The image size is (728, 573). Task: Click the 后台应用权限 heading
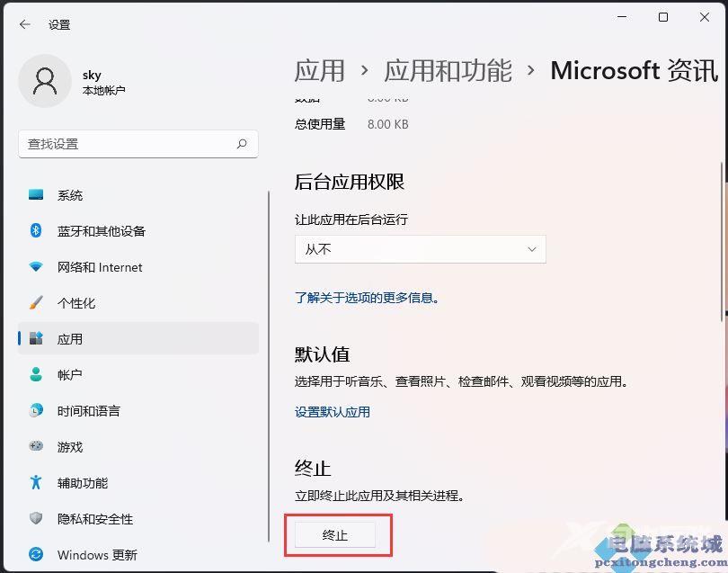pos(349,182)
